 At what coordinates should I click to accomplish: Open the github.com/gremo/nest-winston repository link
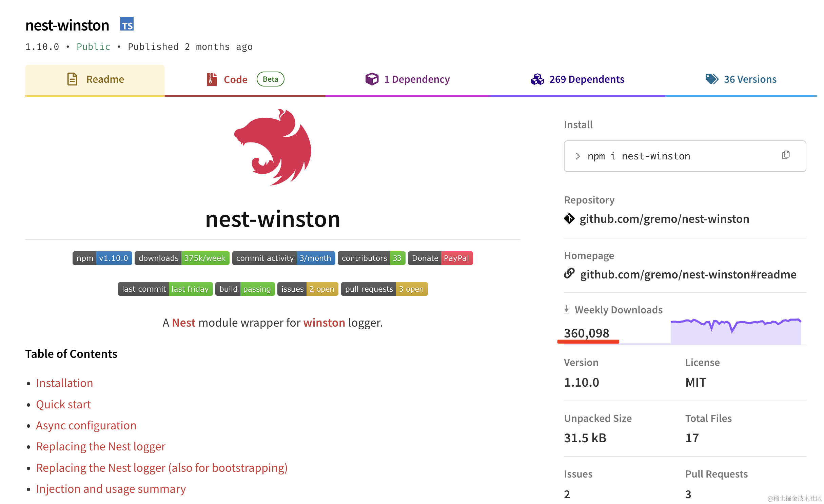[664, 219]
